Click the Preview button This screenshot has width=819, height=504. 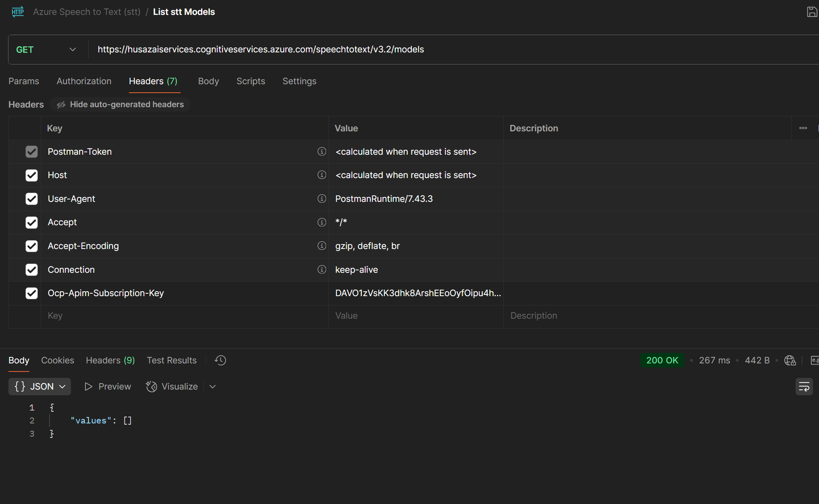[108, 387]
